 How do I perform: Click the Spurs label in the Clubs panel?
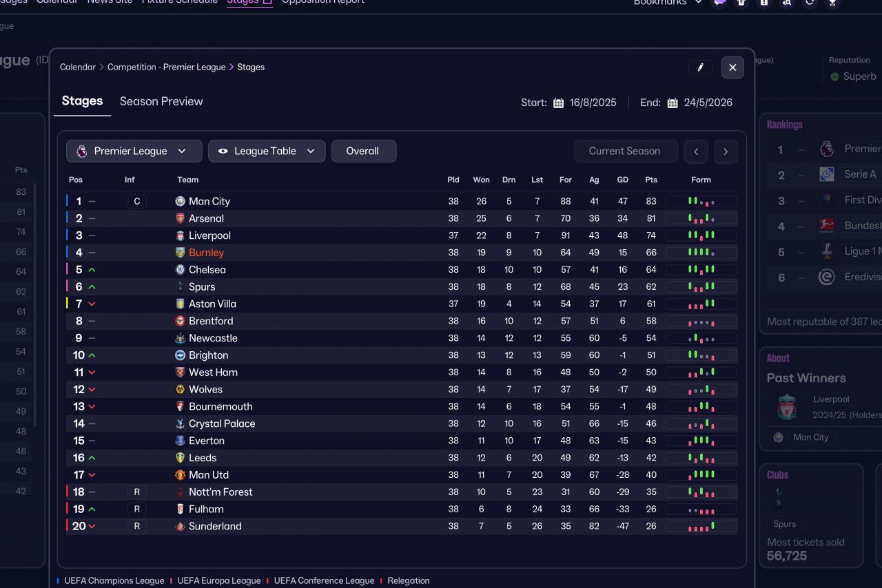coord(785,524)
